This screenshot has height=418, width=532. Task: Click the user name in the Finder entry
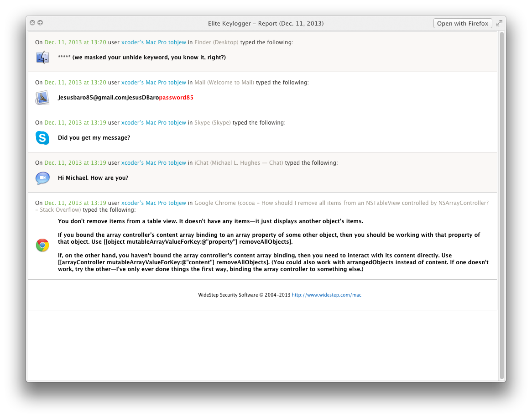154,42
